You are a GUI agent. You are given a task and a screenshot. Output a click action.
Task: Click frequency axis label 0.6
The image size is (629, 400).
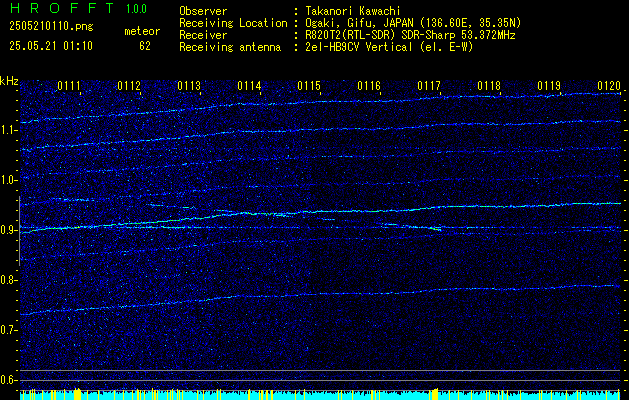8,380
